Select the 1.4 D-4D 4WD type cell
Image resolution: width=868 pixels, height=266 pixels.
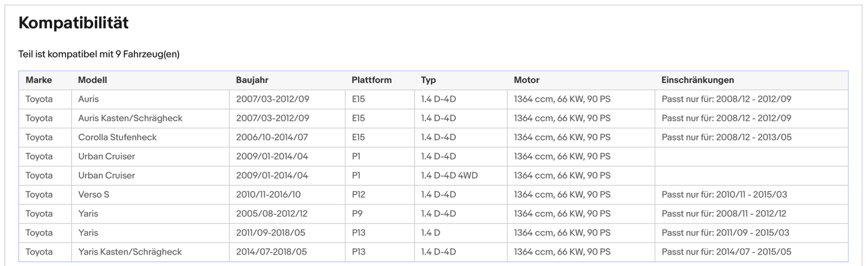(449, 175)
